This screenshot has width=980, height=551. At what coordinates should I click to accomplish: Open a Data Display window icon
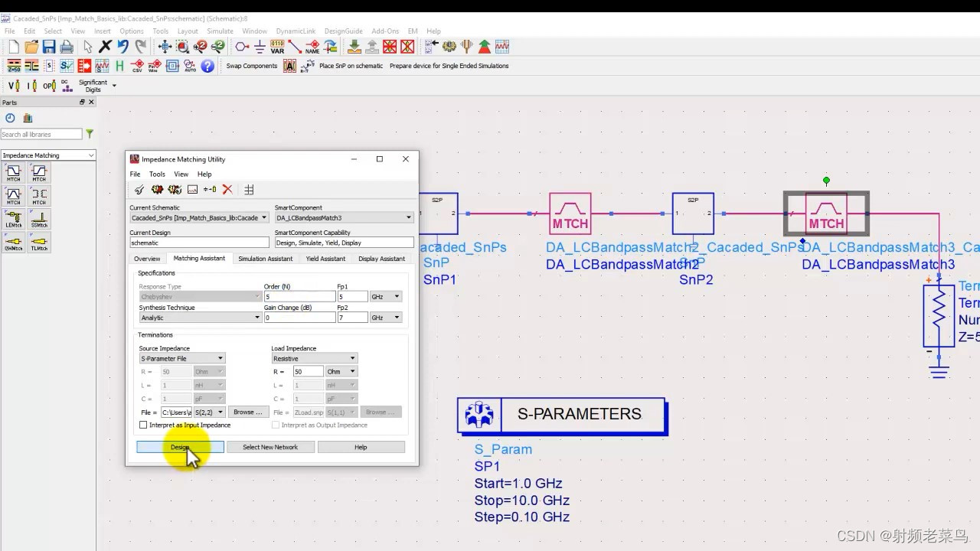click(x=502, y=47)
